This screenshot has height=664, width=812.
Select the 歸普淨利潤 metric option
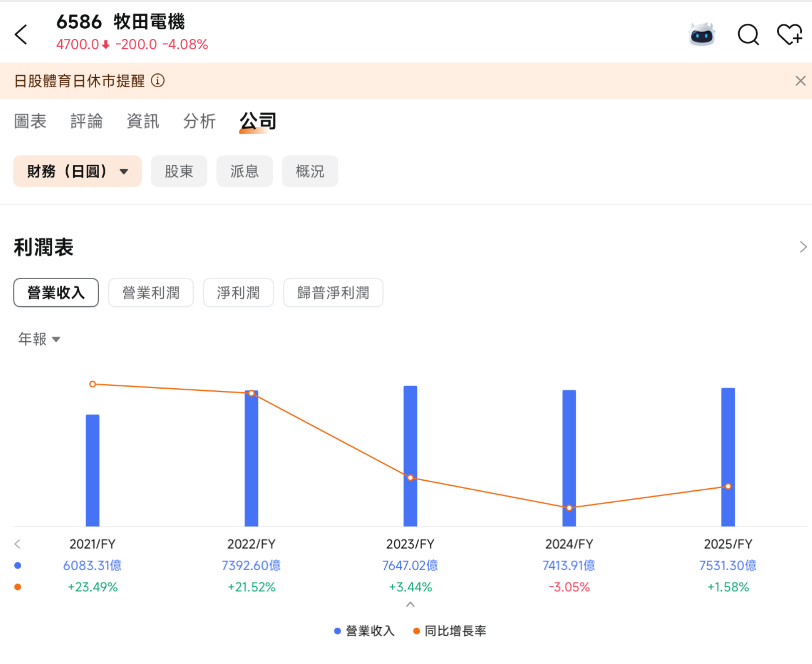click(x=333, y=292)
